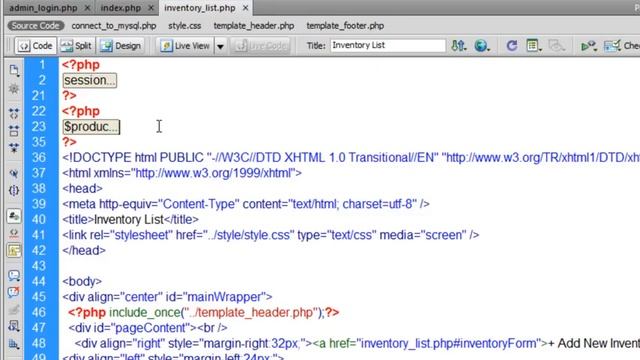Screen dimensions: 640x360
Task: Click the <body> tag line
Action: tap(82, 281)
